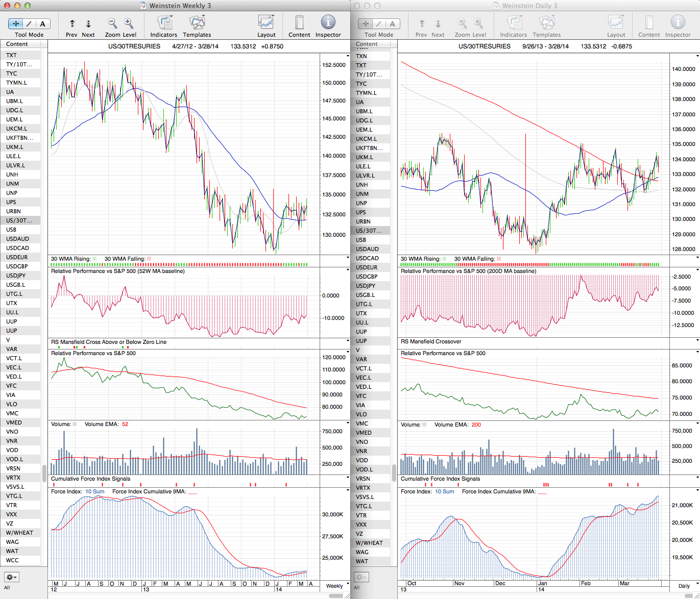Screen dimensions: 700x599
Task: Toggle Content sidebar icon in Weekly toolbar
Action: point(299,23)
